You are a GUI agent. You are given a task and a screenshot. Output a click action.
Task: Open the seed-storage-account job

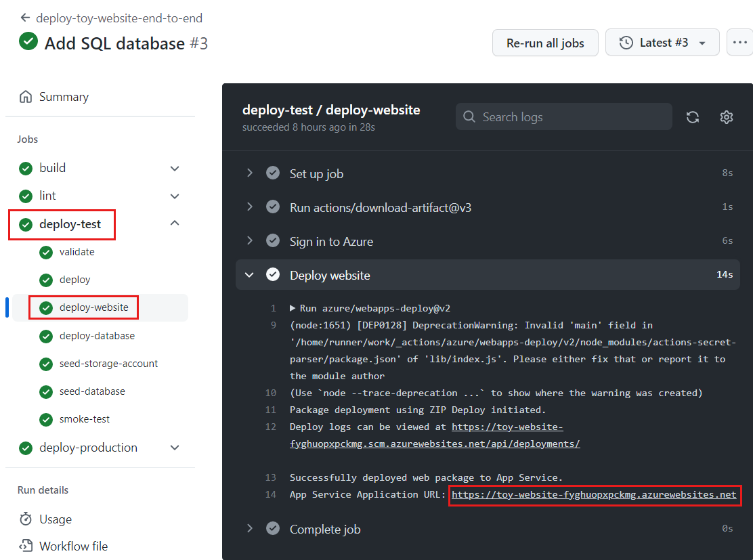(108, 364)
